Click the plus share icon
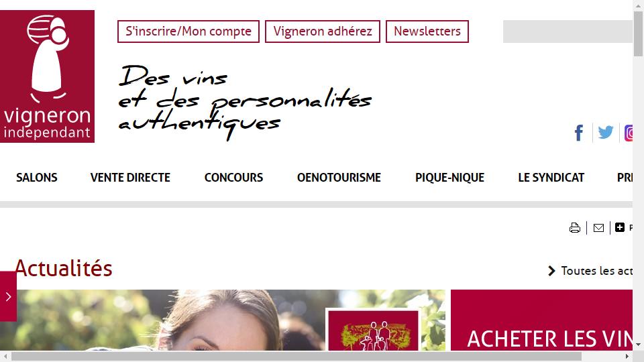Image resolution: width=644 pixels, height=362 pixels. coord(620,227)
